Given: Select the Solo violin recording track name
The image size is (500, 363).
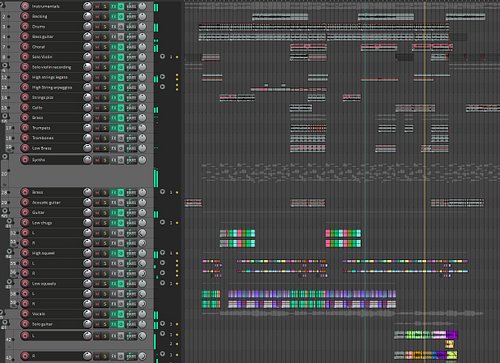Looking at the screenshot, I should (52, 67).
